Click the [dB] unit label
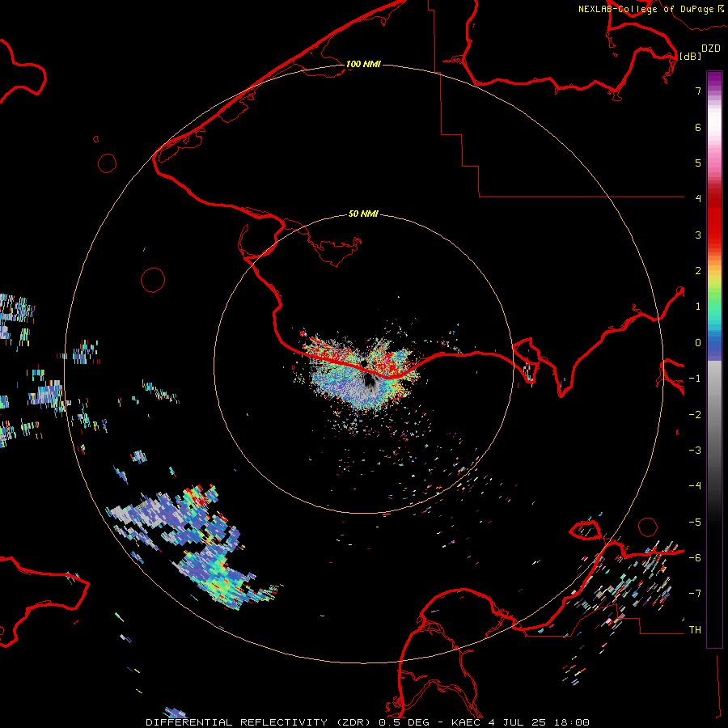Image resolution: width=728 pixels, height=728 pixels. click(690, 56)
